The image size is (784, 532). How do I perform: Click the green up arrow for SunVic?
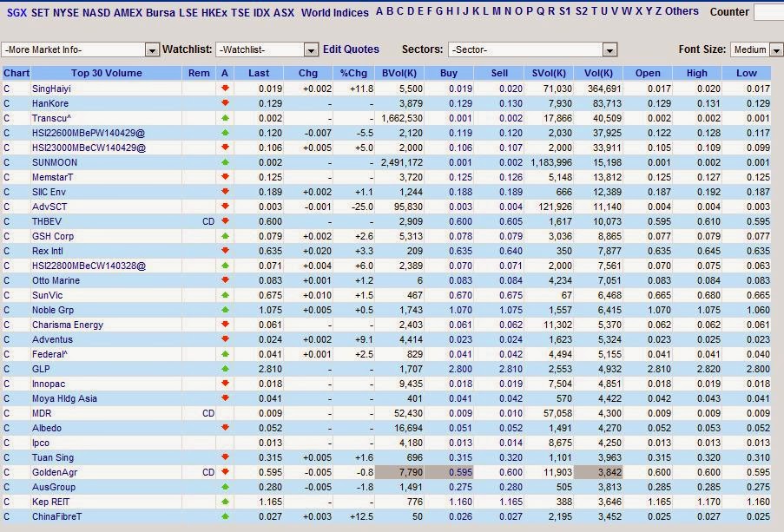pos(225,295)
